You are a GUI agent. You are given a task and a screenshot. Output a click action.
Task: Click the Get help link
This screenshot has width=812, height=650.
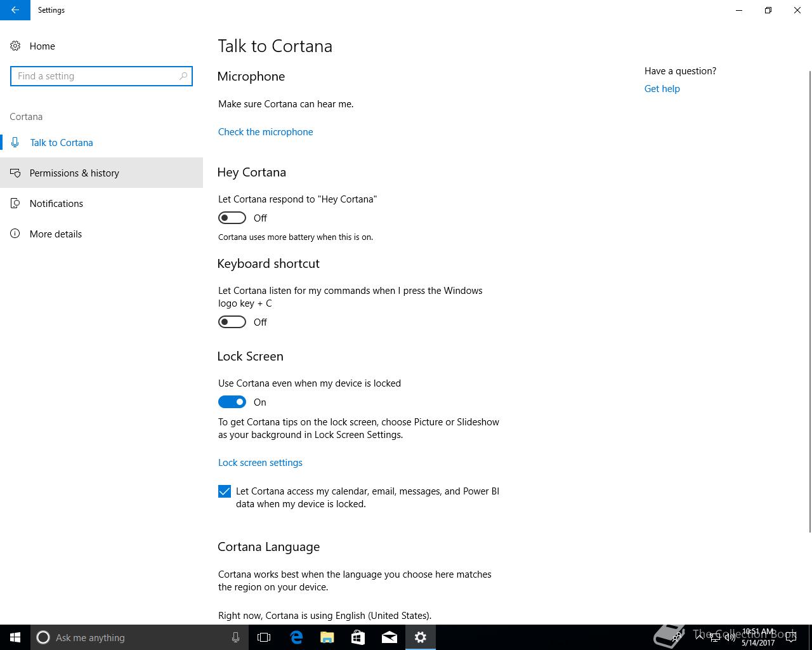click(x=662, y=89)
